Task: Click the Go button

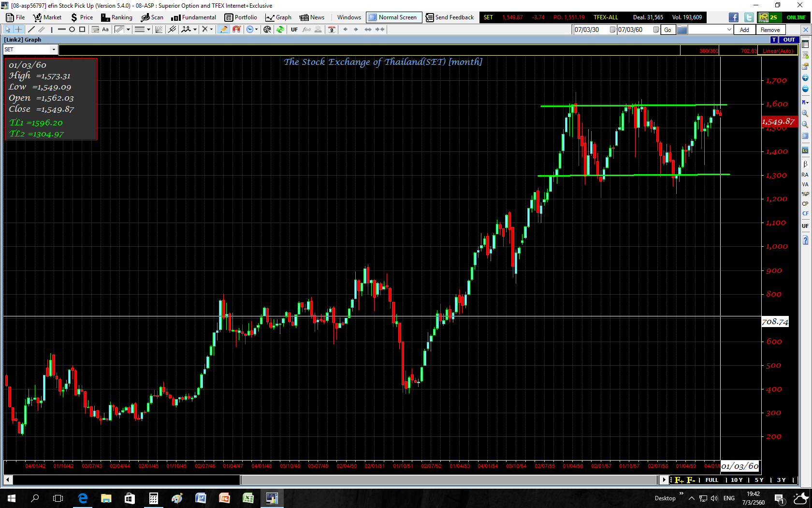Action: (x=667, y=30)
